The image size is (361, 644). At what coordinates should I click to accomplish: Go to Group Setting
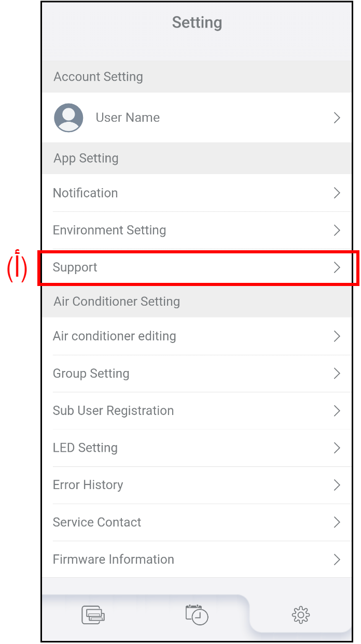pos(91,374)
